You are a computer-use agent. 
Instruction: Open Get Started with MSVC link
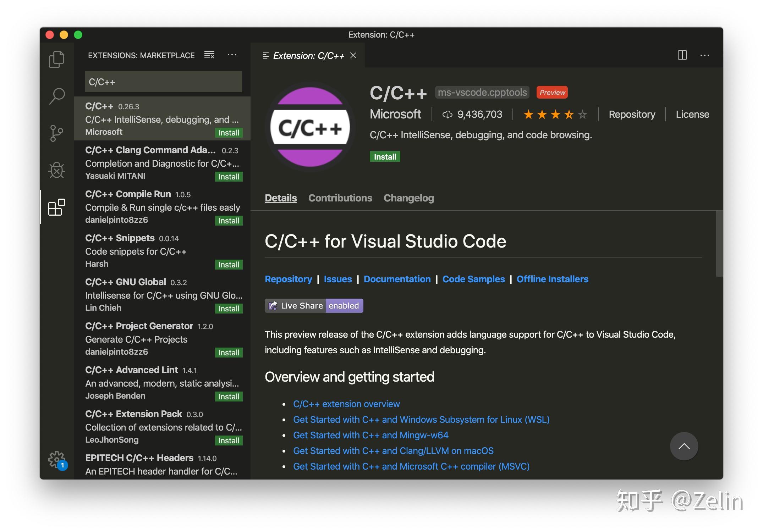coord(411,466)
